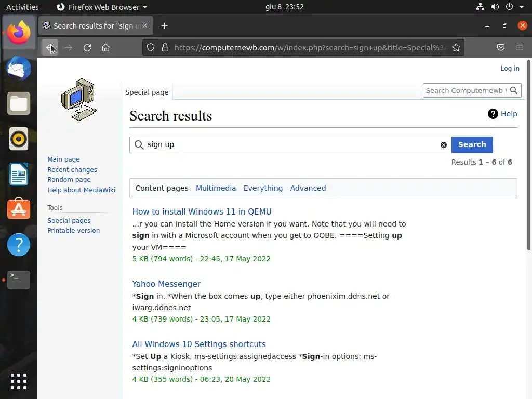The height and width of the screenshot is (399, 532).
Task: Click the forward navigation arrow
Action: click(69, 47)
